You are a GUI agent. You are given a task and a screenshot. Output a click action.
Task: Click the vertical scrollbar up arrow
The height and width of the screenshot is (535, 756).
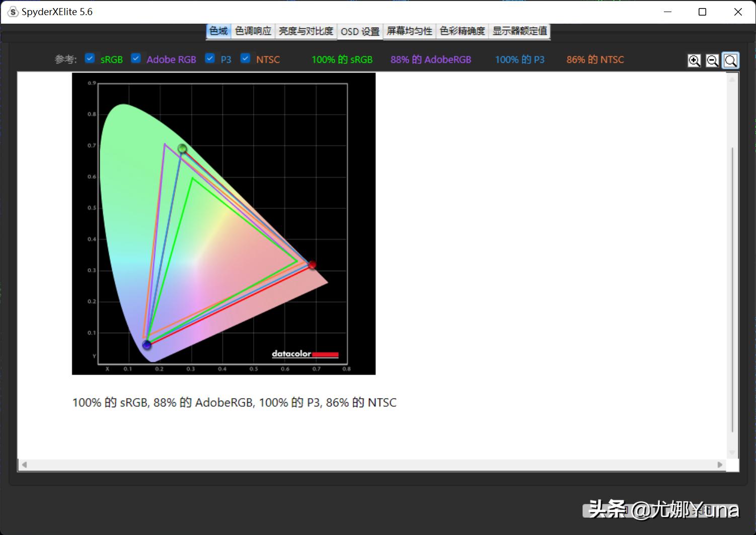point(732,79)
